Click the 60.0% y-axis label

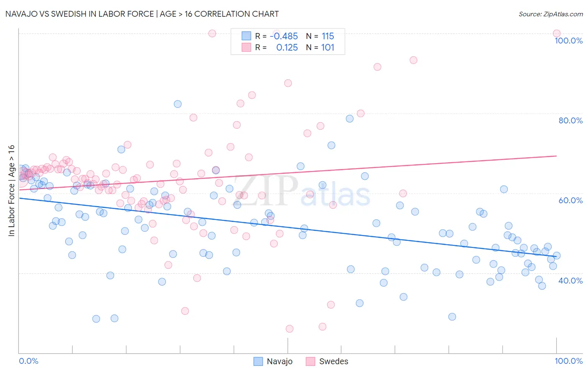[570, 200]
